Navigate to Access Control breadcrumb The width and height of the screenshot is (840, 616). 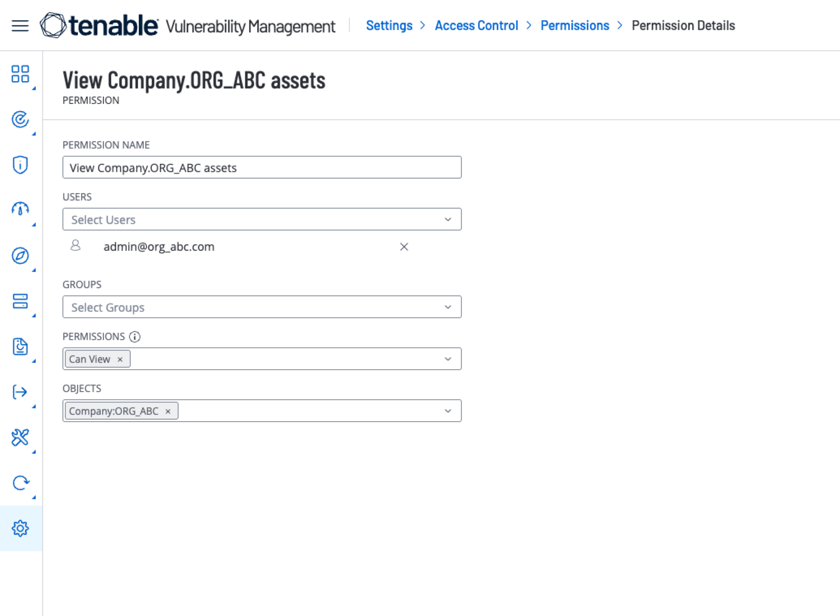pos(476,26)
